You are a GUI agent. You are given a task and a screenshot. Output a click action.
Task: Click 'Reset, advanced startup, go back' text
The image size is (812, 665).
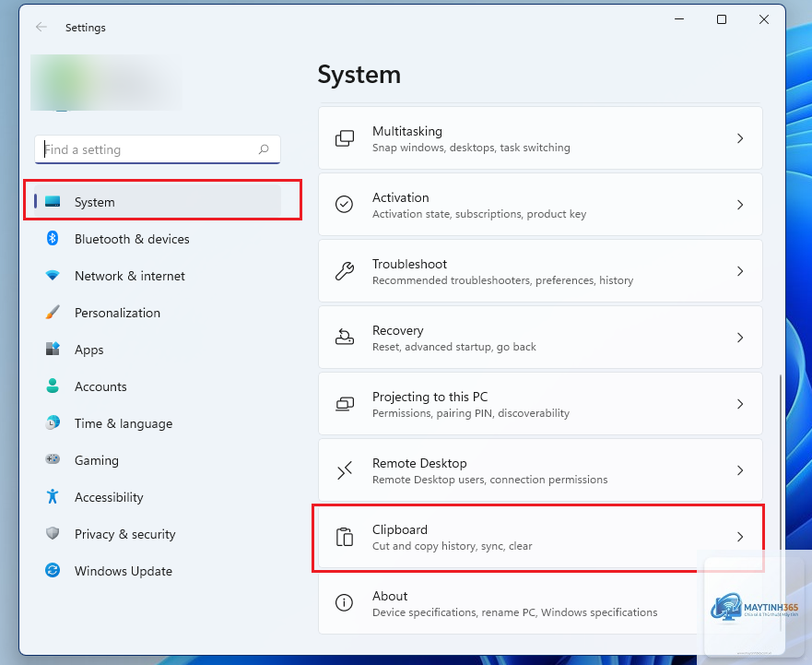click(x=454, y=347)
